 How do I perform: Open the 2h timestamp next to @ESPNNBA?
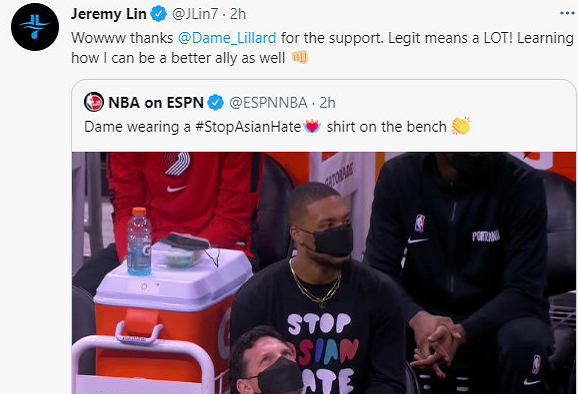327,103
